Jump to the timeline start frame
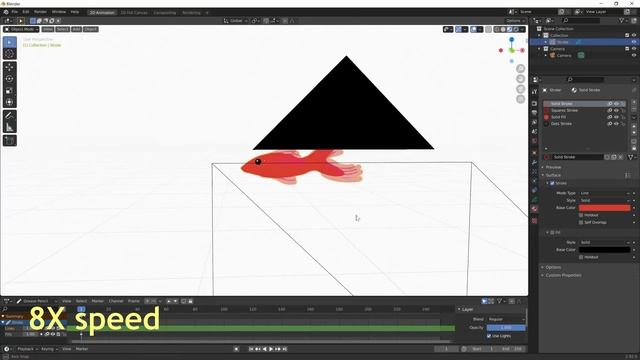 (251, 349)
